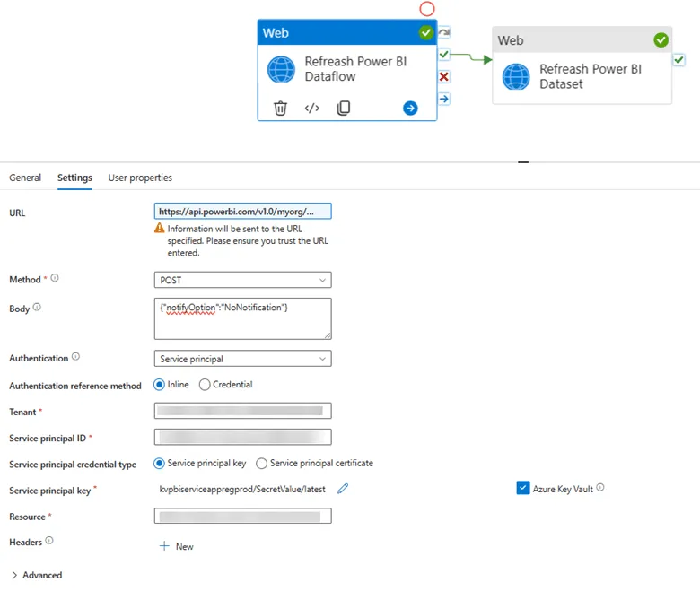Click the Dataset activity Web header
Viewport: 700px width, 591px height.
[x=582, y=40]
